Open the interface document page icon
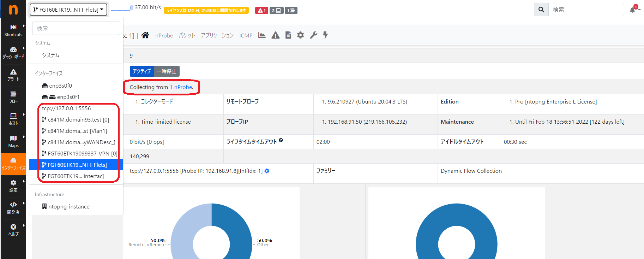 [288, 35]
